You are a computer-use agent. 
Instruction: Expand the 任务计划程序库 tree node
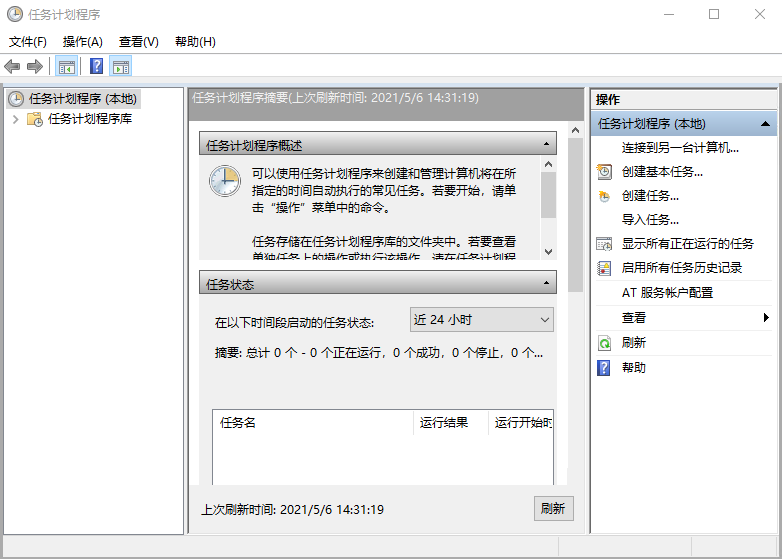pos(16,119)
